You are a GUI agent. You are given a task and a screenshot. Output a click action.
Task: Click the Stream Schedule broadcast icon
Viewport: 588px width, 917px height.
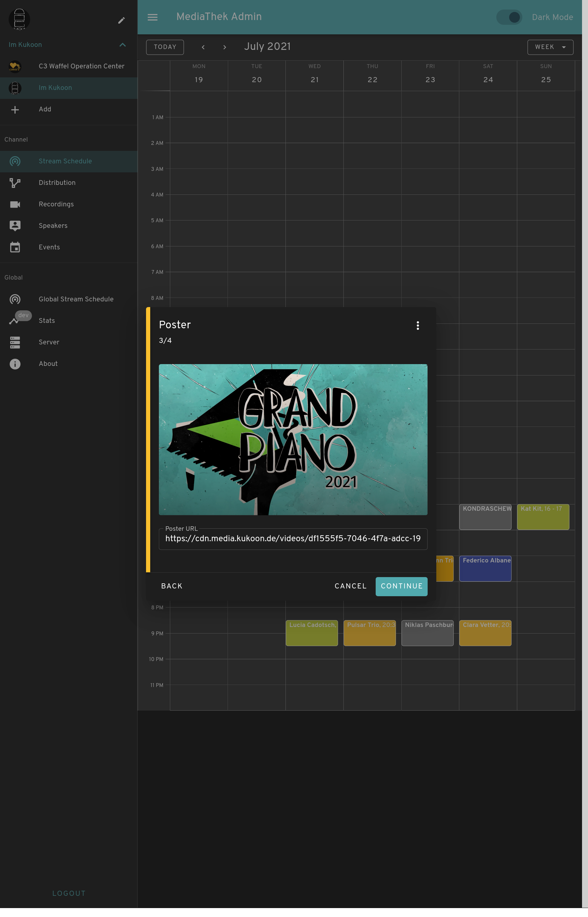(x=15, y=162)
